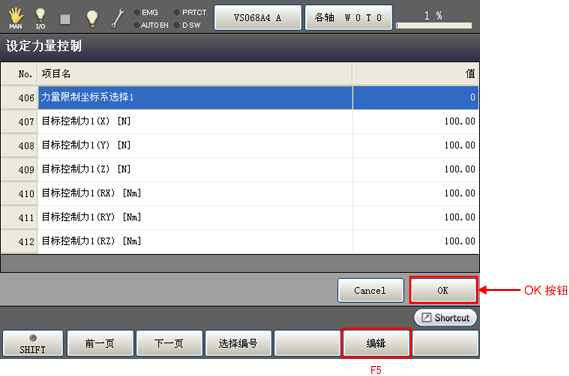Viewport: 569px width, 376px height.
Task: Click the MAN hand mode icon
Action: tap(16, 18)
